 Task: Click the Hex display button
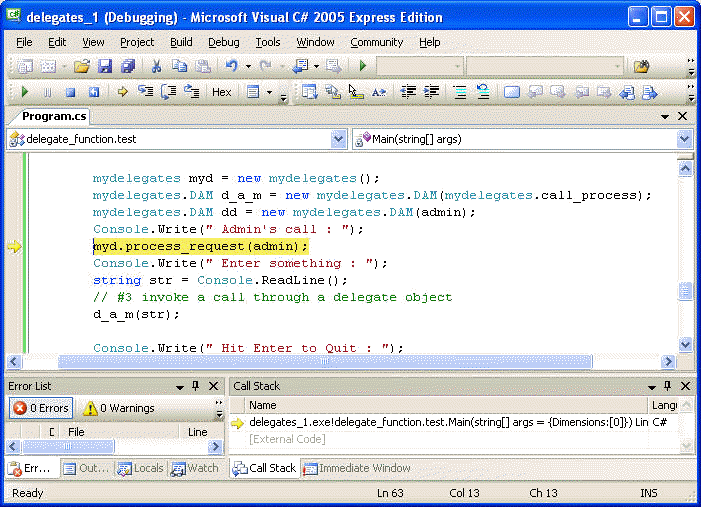coord(221,92)
